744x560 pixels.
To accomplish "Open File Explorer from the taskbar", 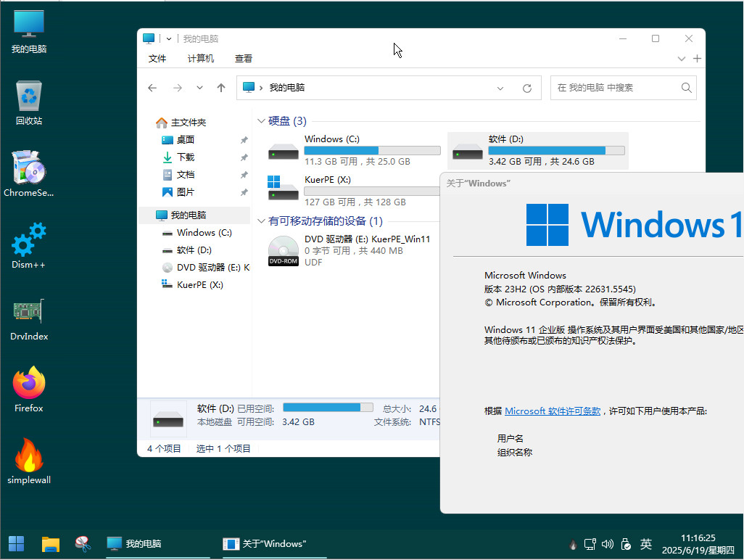I will point(50,544).
